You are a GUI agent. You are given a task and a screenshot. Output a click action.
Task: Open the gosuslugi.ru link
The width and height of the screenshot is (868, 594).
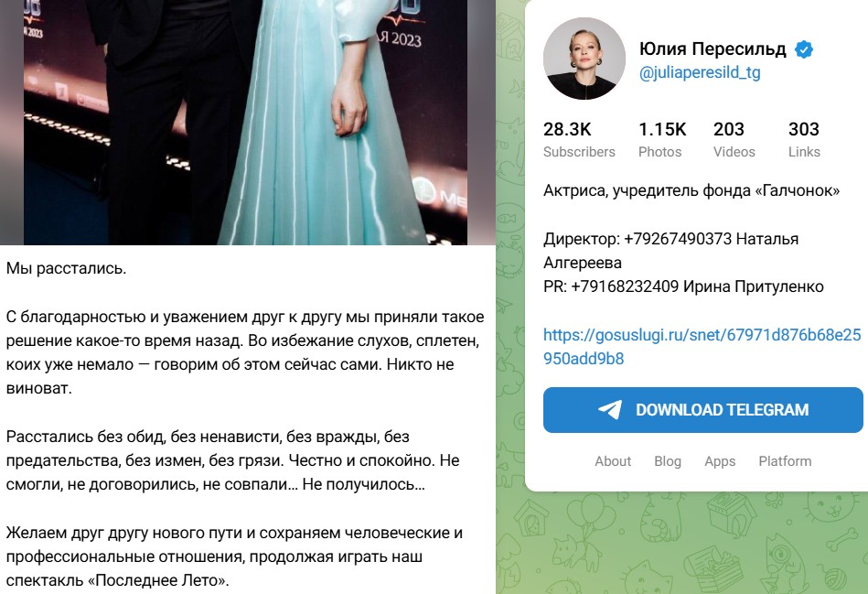coord(702,346)
